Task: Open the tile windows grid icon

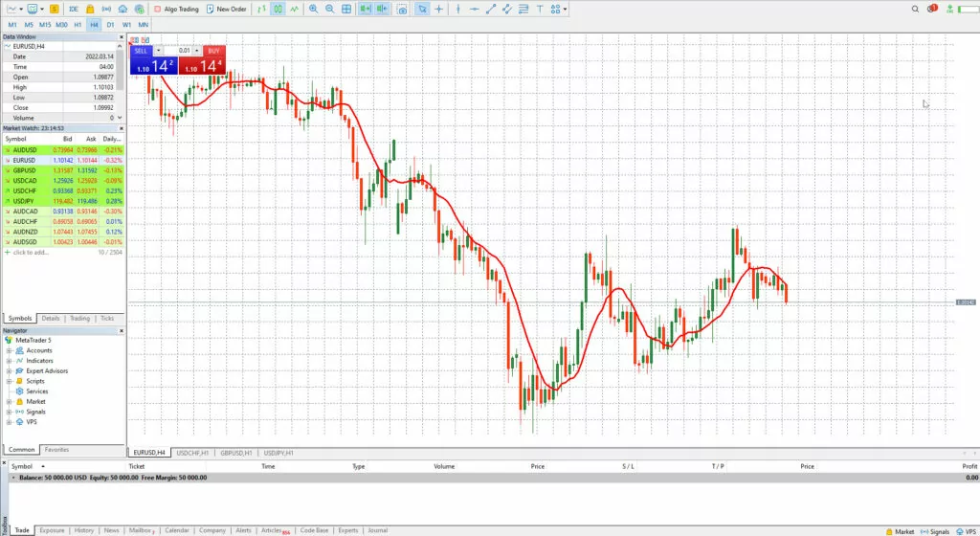Action: click(x=347, y=9)
